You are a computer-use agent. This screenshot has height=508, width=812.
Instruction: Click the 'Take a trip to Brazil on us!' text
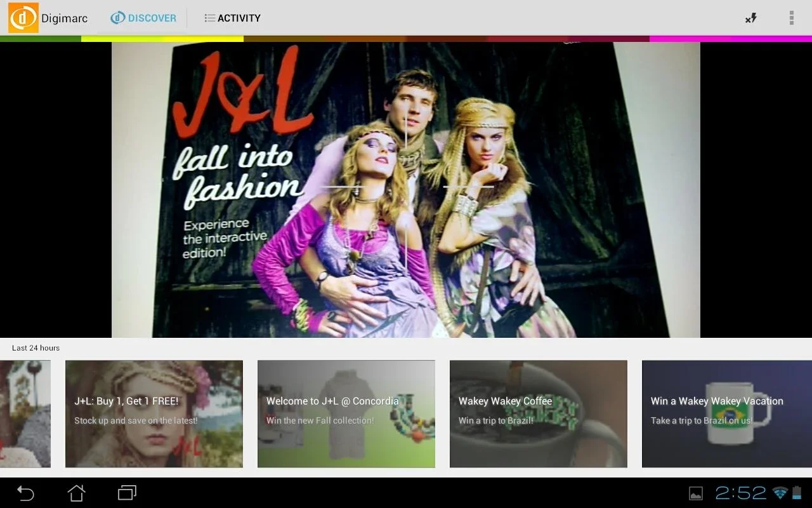click(x=702, y=420)
